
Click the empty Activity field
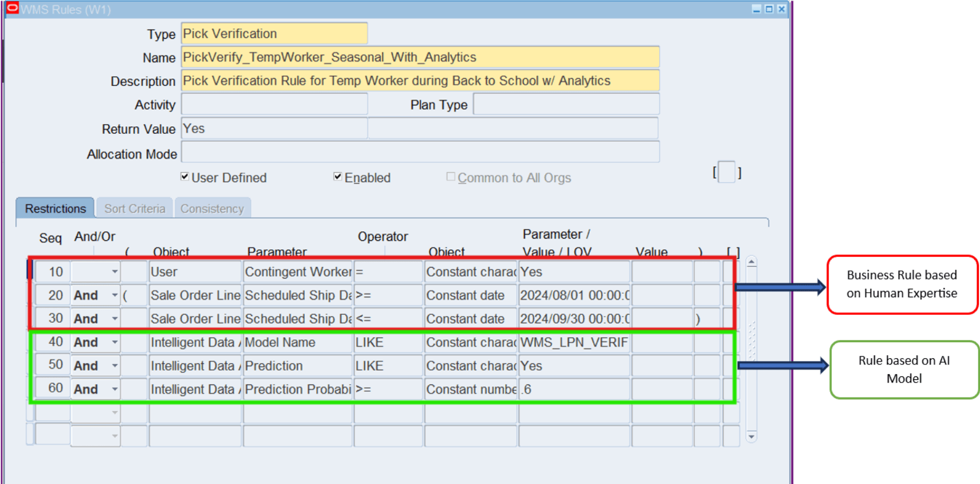pyautogui.click(x=274, y=104)
